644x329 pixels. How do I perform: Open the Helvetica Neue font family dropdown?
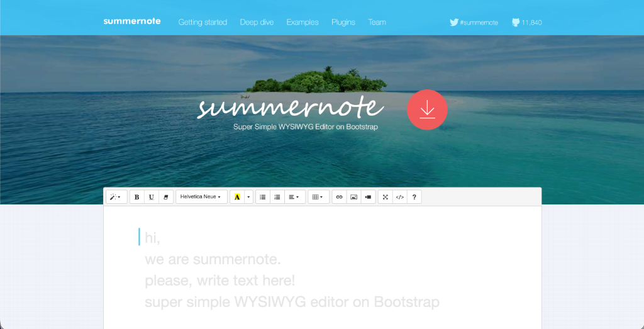201,197
